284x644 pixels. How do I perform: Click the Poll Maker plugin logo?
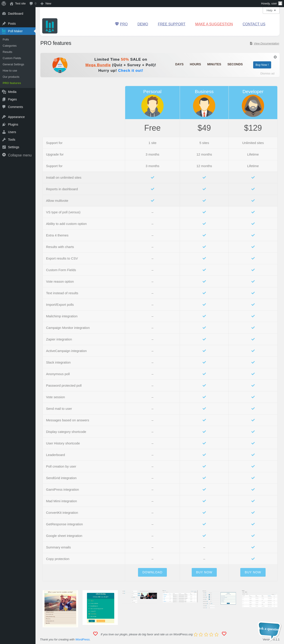[50, 26]
